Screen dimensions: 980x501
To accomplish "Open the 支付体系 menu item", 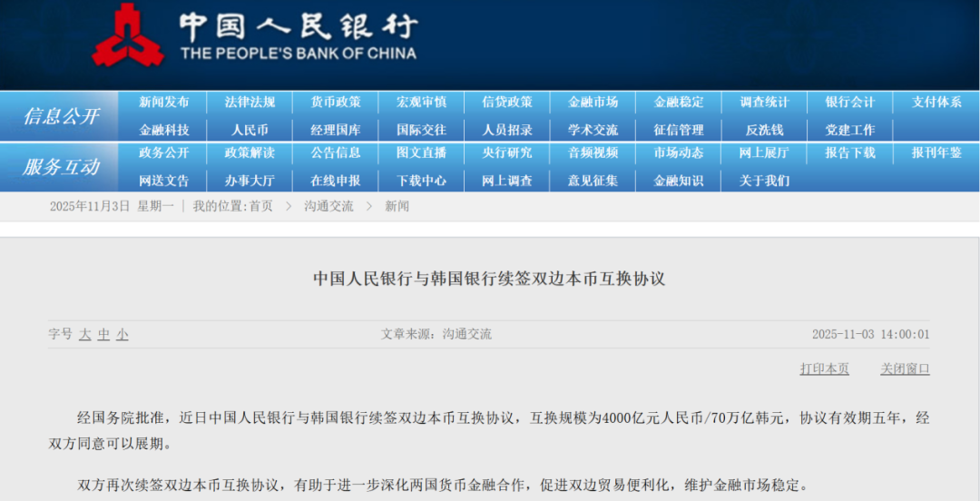I will click(x=936, y=102).
